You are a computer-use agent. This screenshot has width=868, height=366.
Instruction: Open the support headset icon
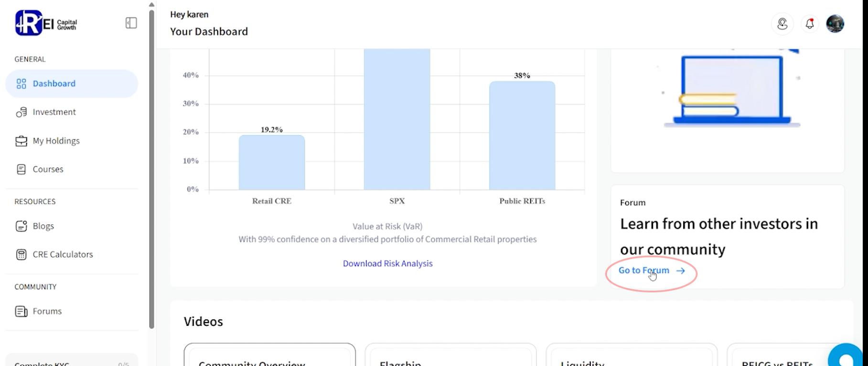(x=782, y=24)
